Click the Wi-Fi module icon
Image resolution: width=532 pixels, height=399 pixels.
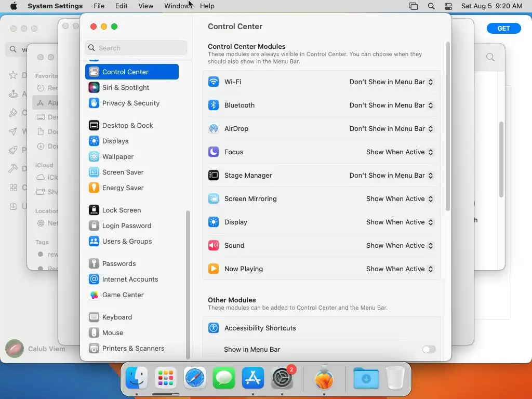click(x=214, y=82)
